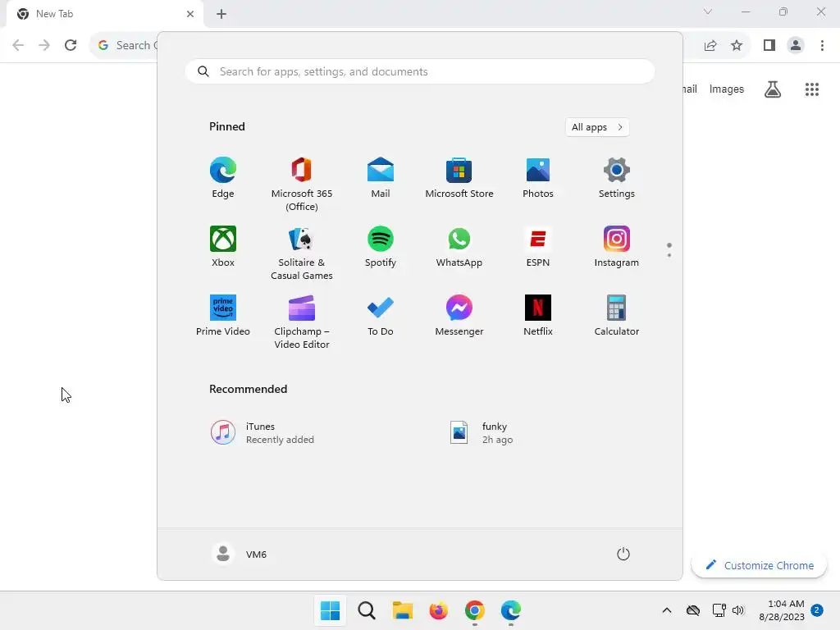Close the New Tab tab in Chrome
Image resolution: width=840 pixels, height=630 pixels.
click(x=190, y=14)
